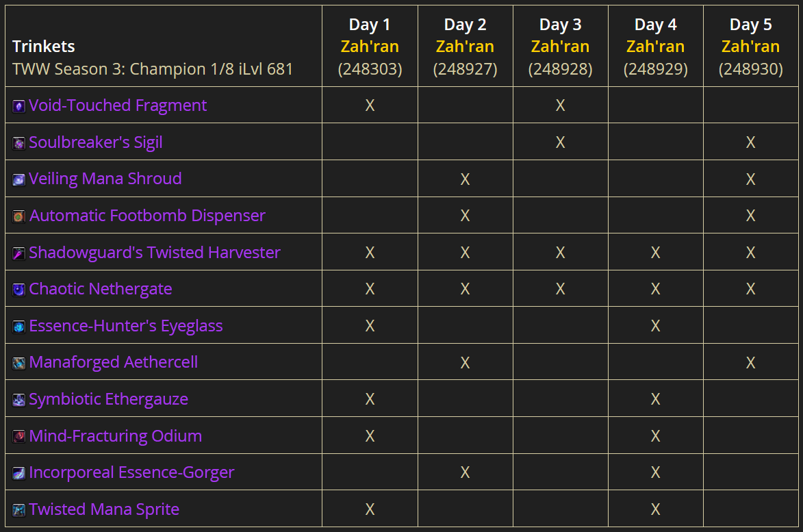The height and width of the screenshot is (532, 803).
Task: Click the Mind-Fracturing Odium icon
Action: [19, 437]
